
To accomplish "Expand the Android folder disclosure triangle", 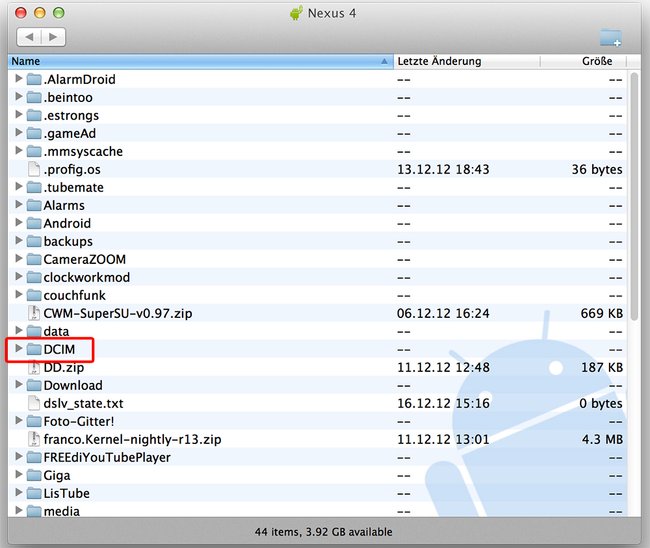I will pos(18,223).
